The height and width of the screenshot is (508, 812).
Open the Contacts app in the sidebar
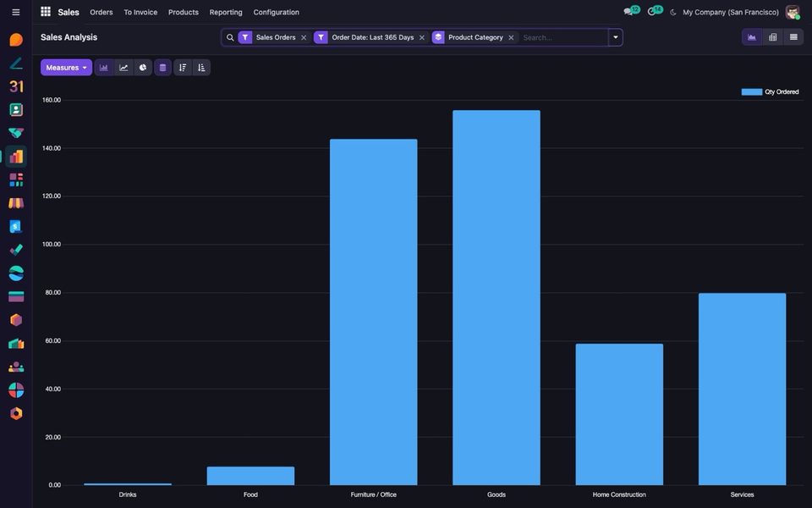click(x=16, y=109)
